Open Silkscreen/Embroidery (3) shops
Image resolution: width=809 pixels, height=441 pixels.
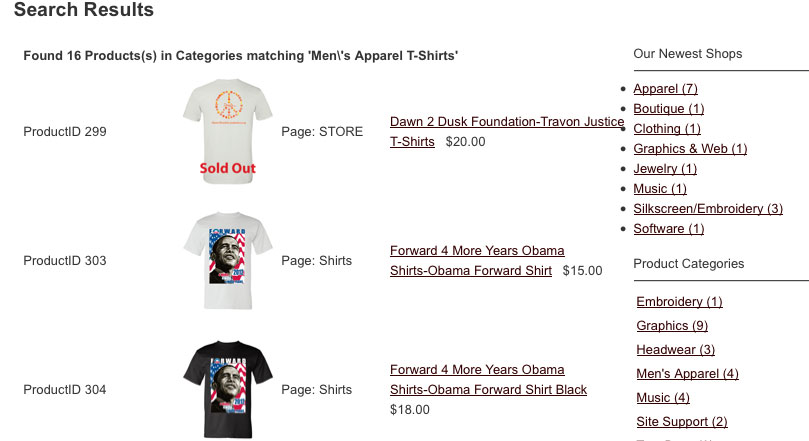click(x=708, y=209)
